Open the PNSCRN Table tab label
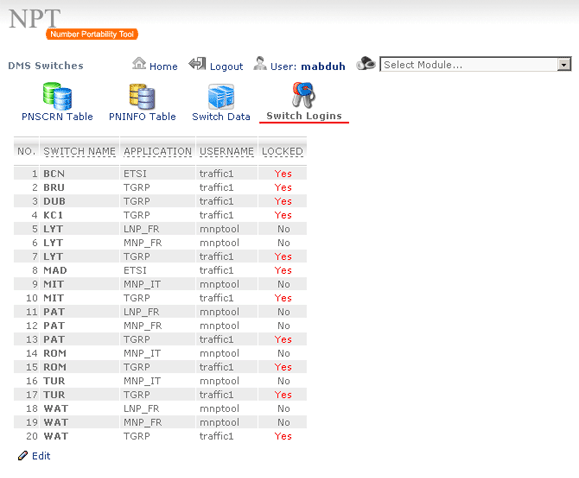 pos(57,116)
